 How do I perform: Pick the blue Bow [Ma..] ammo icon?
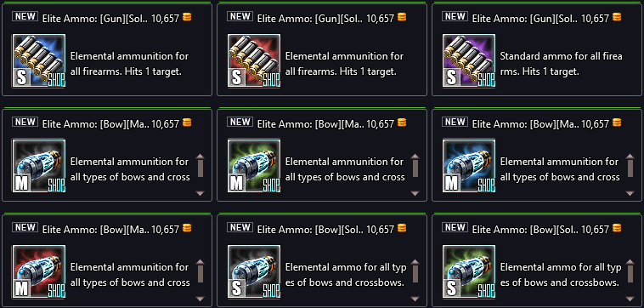(469, 166)
